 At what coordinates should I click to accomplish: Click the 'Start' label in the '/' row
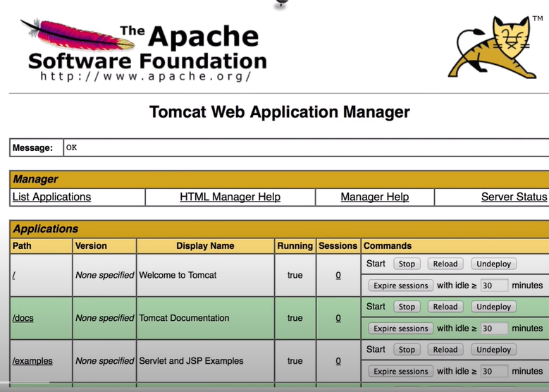pos(376,264)
